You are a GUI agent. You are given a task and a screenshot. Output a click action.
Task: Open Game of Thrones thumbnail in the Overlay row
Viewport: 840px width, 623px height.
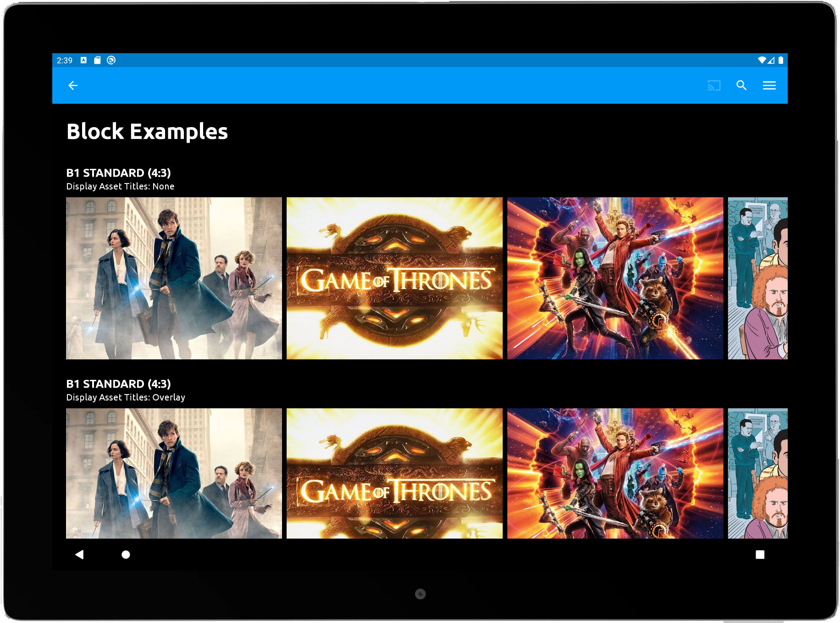point(394,473)
